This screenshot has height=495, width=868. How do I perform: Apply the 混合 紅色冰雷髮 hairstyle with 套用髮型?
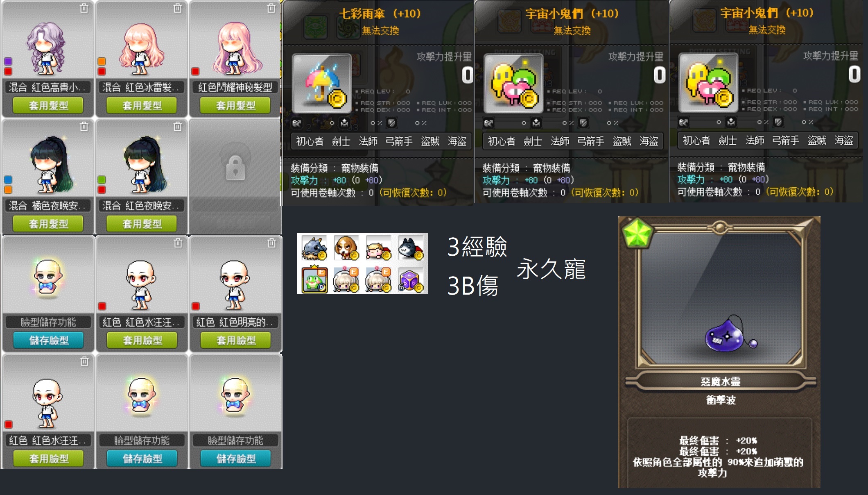[x=142, y=105]
